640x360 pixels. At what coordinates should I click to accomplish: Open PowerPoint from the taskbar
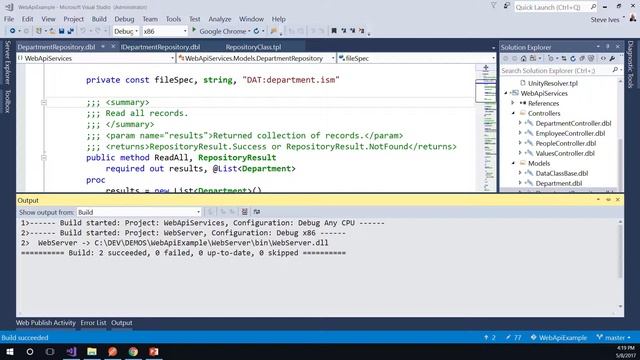click(154, 351)
